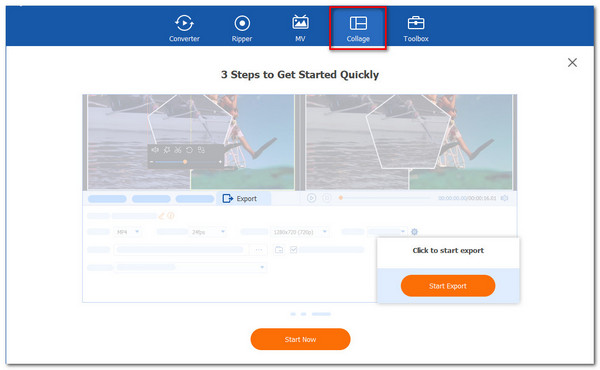Click the left collage editing preview
600x370 pixels.
click(191, 142)
